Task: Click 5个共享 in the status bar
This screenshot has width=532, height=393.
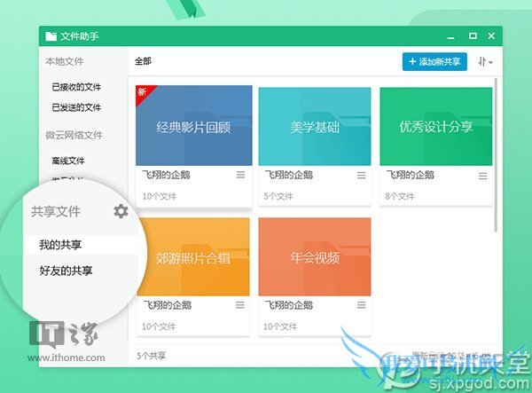Action: pyautogui.click(x=152, y=356)
